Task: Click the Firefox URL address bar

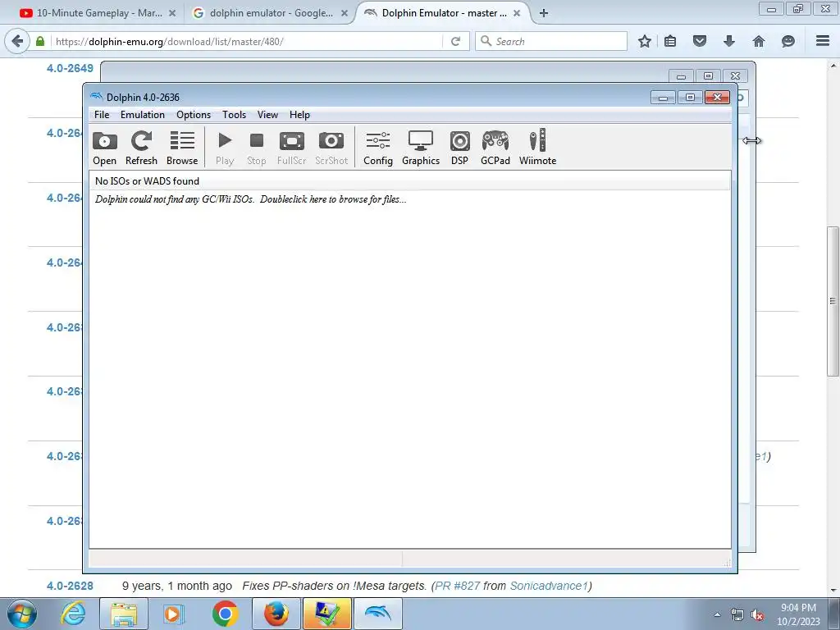Action: pos(246,41)
